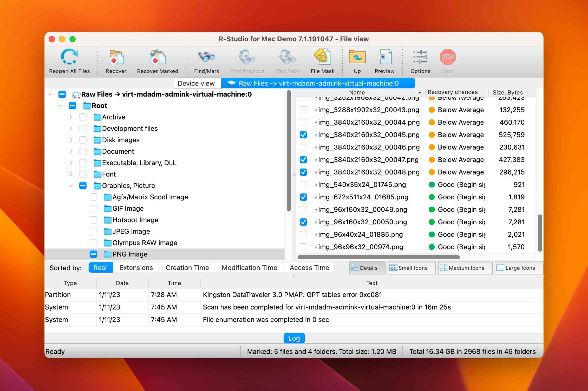Click the Find Next toolbar icon
The image size is (588, 391).
pos(287,57)
